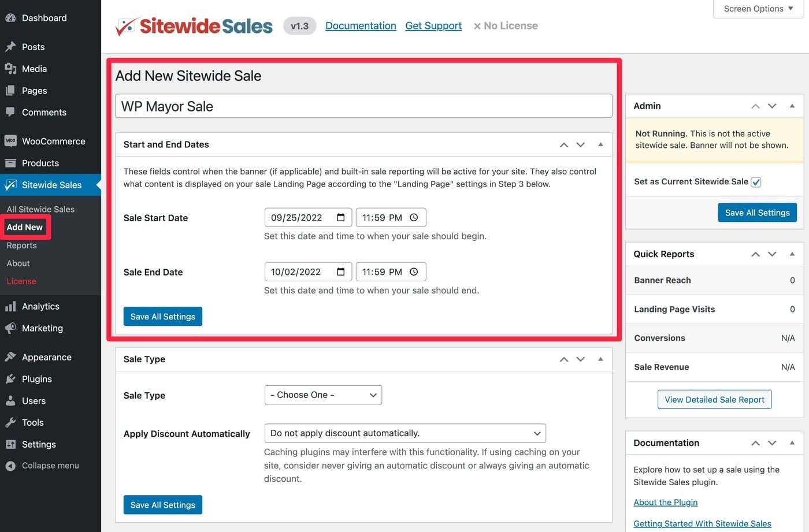Select the Products icon in the sidebar
The image size is (809, 532).
click(x=12, y=162)
